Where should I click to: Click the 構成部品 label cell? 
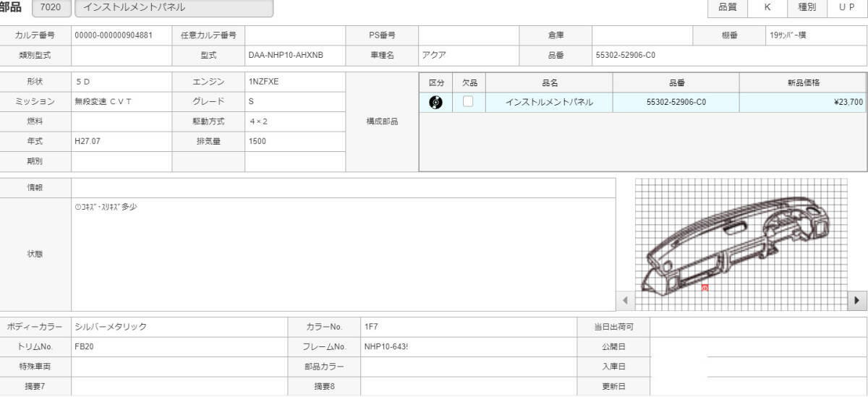[x=382, y=121]
